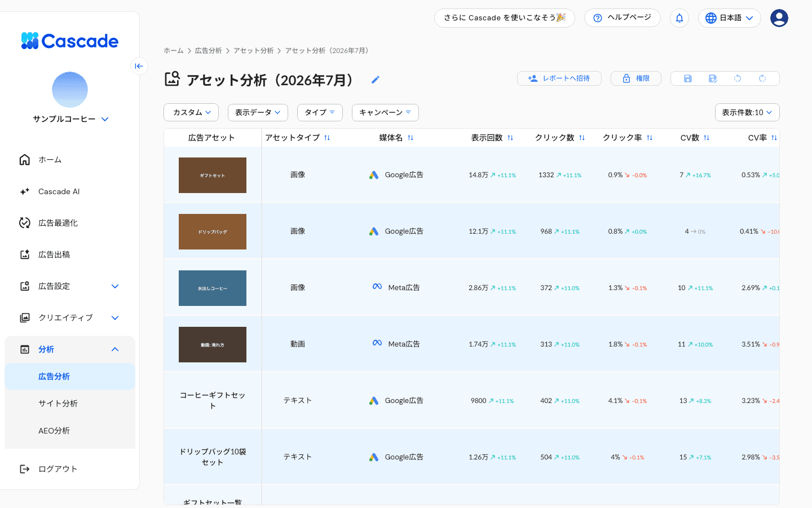Open カスタム date dropdown
The image size is (812, 508).
click(191, 112)
